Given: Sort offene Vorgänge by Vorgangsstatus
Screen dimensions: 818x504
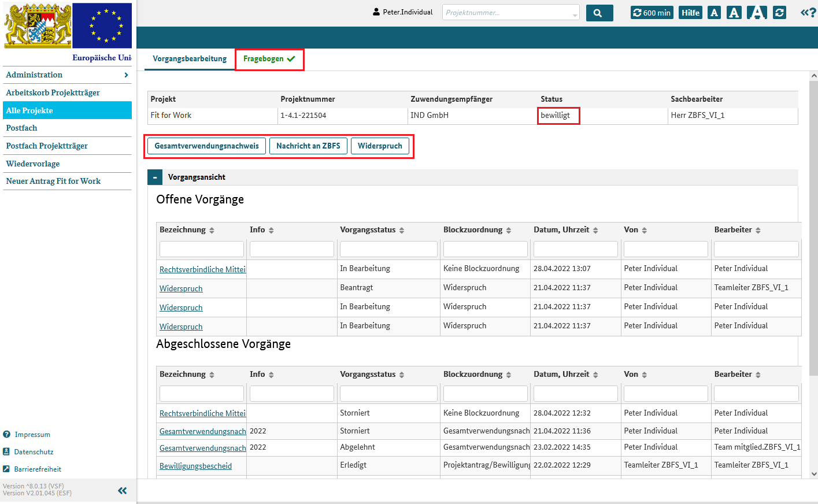Looking at the screenshot, I should coord(402,230).
